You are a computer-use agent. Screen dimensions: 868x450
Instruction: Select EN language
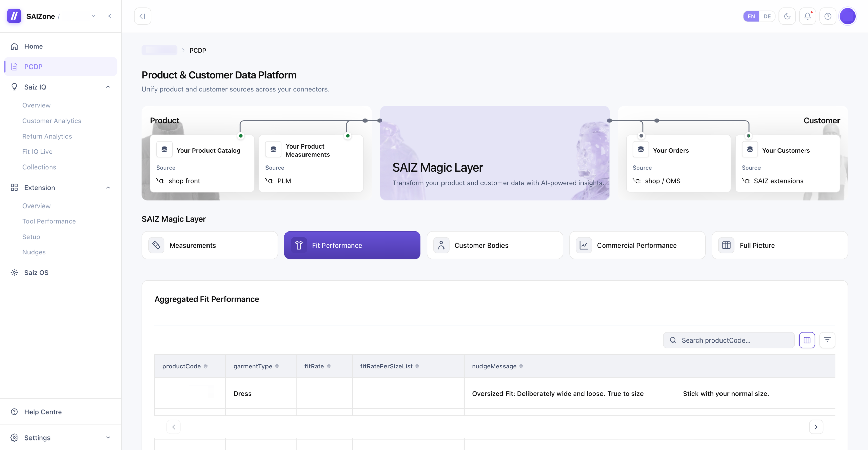tap(751, 16)
